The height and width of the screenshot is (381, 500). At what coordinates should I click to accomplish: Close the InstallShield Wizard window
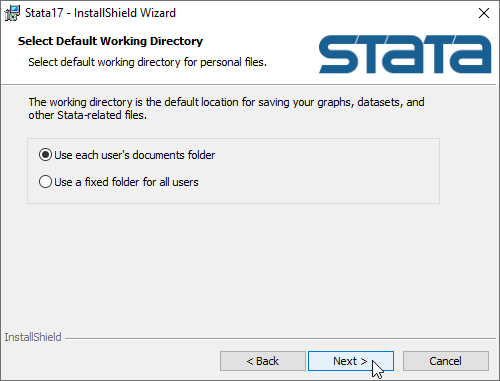(484, 13)
